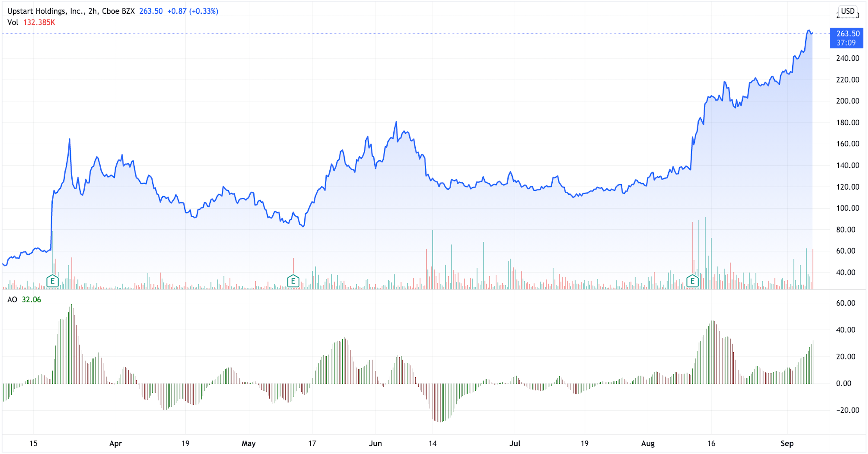Click the earnings E marker in May
Screen dimensions: 868x454
click(293, 281)
